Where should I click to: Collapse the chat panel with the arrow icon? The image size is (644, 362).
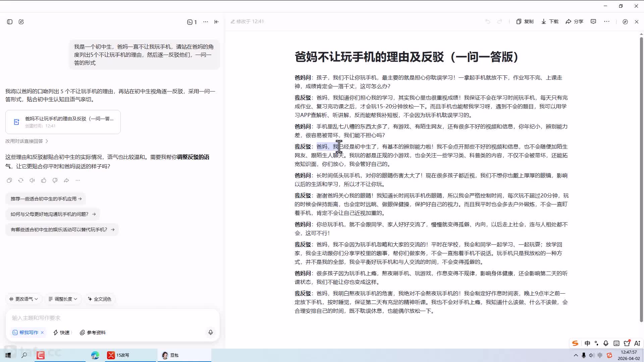217,22
